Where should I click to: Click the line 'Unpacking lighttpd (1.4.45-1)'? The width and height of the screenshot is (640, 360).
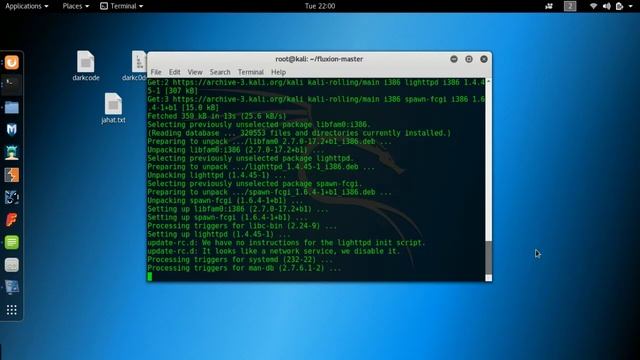(217, 175)
